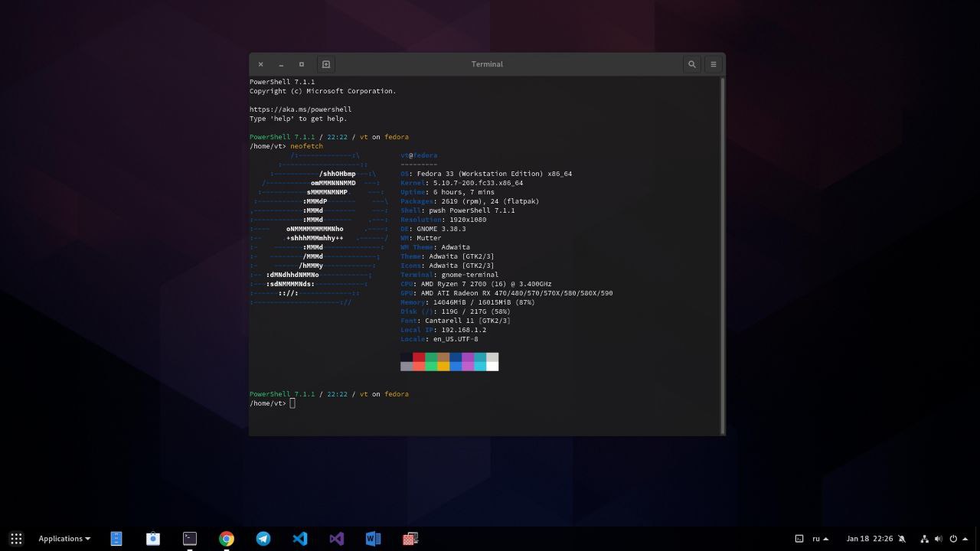The height and width of the screenshot is (551, 980).
Task: Click the white neofetch color block
Action: coord(492,367)
